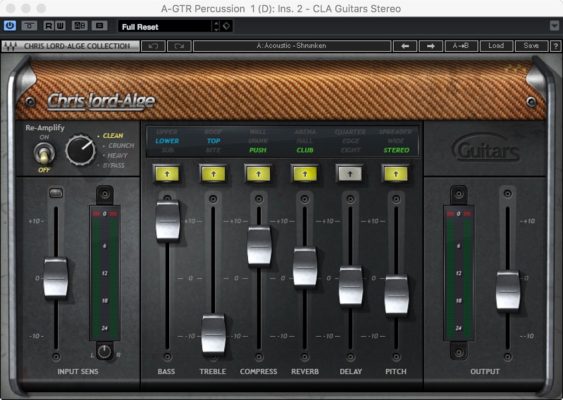This screenshot has height=400, width=563.
Task: Click the redo arrow button
Action: 179,46
